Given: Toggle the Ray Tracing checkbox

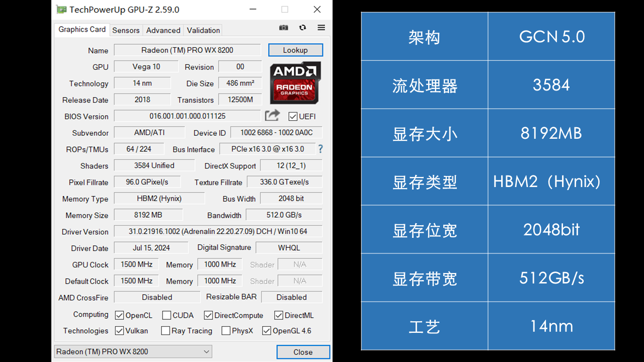Looking at the screenshot, I should (166, 331).
